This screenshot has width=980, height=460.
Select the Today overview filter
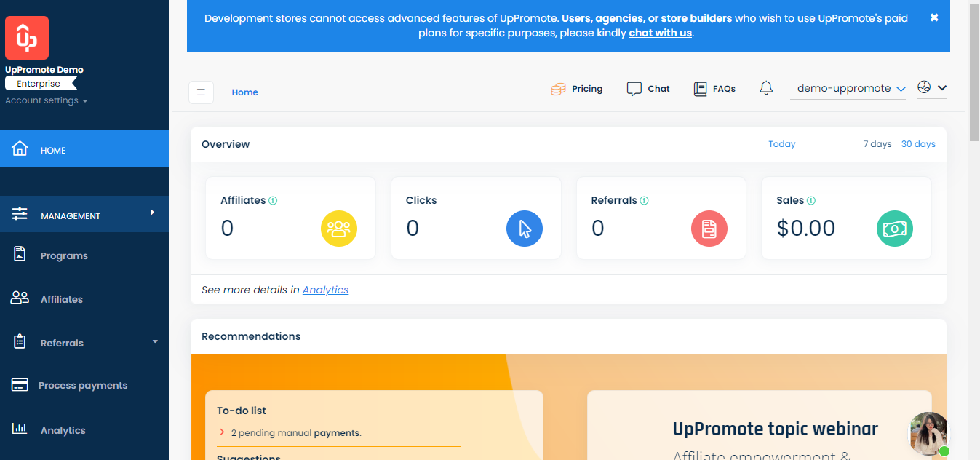(782, 144)
